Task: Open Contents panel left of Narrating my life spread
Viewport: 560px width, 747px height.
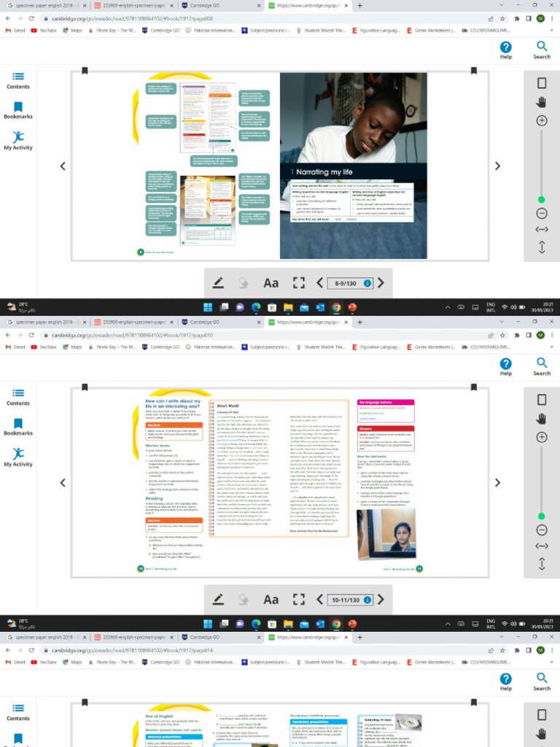Action: [x=18, y=81]
